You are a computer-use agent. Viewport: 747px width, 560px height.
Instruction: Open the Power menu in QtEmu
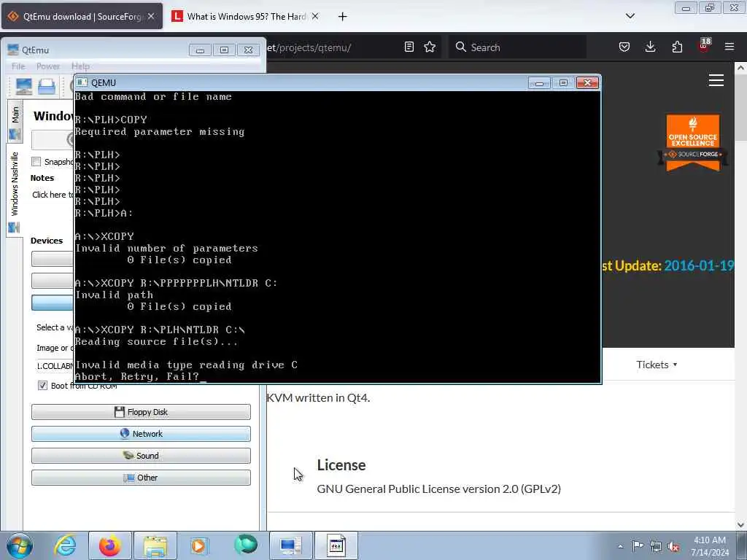[x=48, y=66]
